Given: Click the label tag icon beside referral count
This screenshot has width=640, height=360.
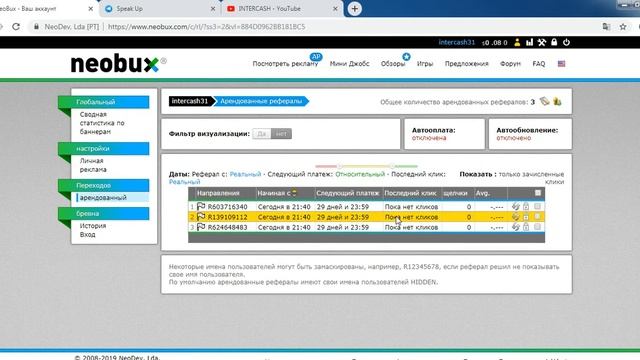Looking at the screenshot, I should point(544,101).
